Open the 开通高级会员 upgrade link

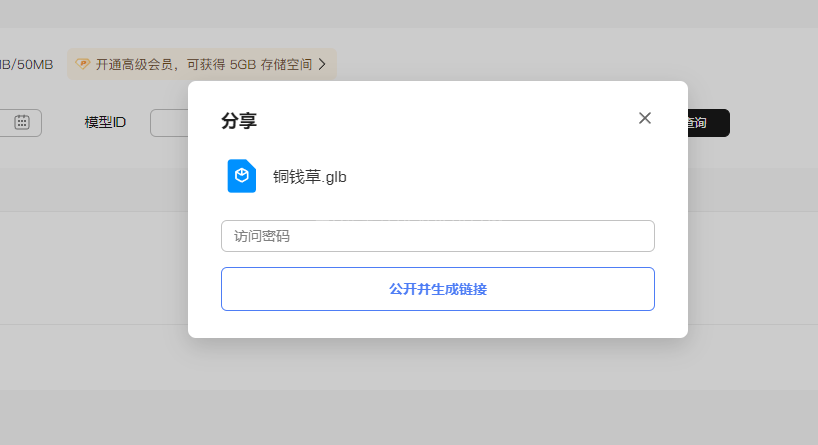(140, 64)
